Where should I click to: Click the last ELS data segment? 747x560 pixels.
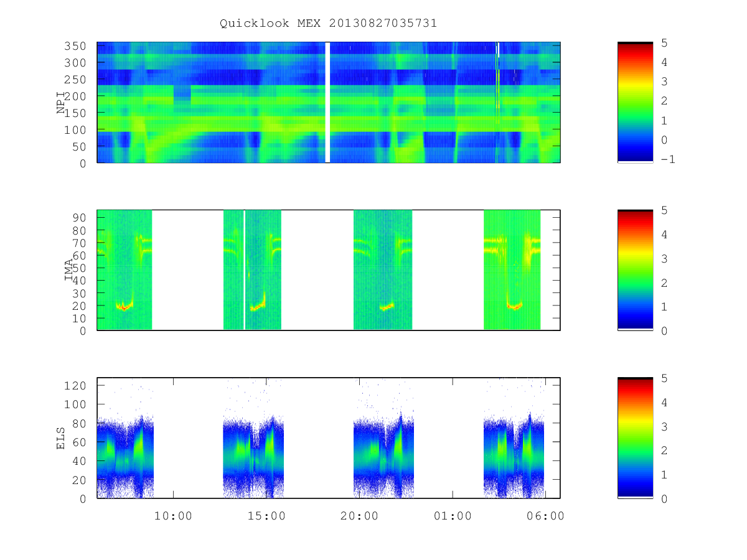click(514, 457)
